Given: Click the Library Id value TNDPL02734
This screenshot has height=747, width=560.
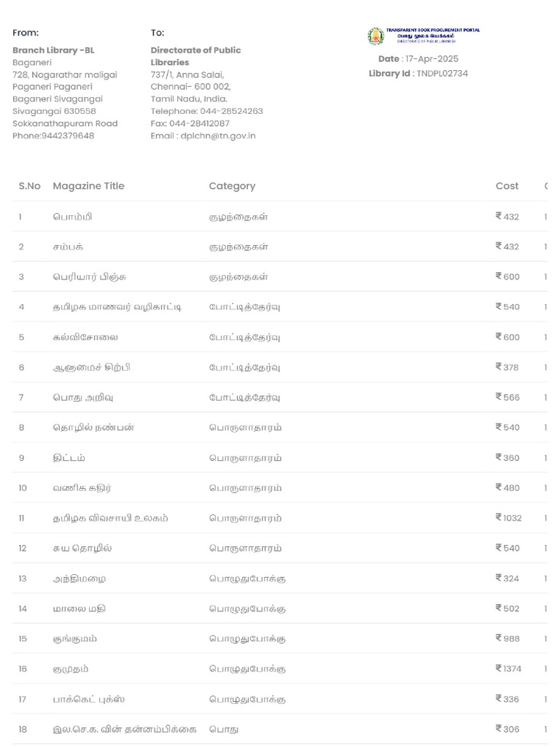Looking at the screenshot, I should pos(442,74).
